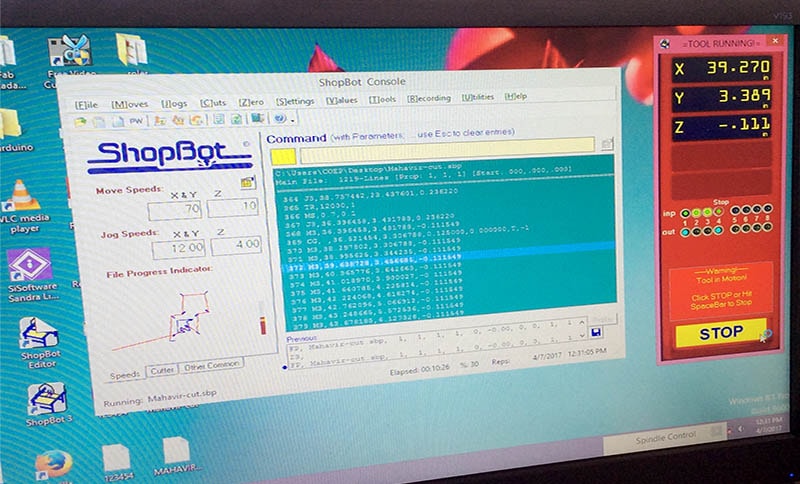The image size is (800, 484).
Task: Click the icon in TOOL RUNNING title bar
Action: click(665, 44)
